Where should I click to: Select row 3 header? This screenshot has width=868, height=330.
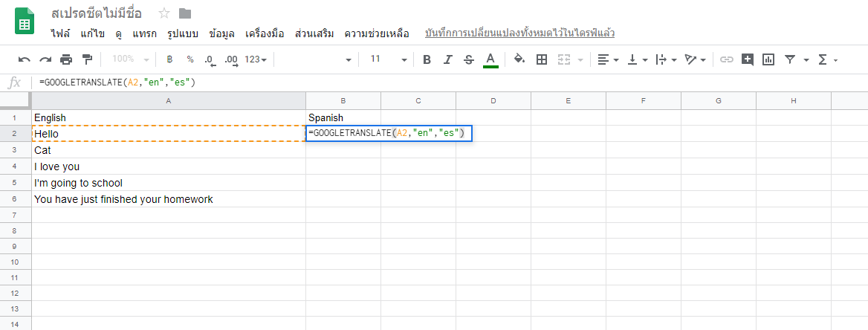(x=16, y=150)
